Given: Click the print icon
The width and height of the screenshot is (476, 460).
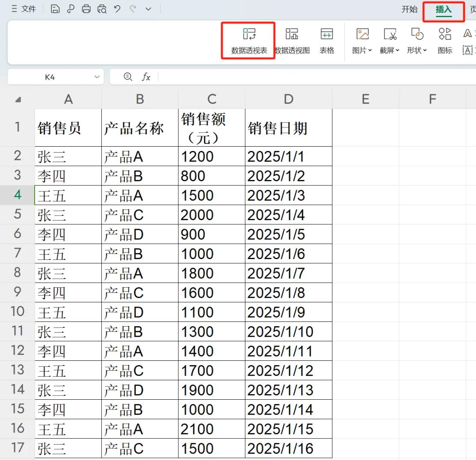Looking at the screenshot, I should (86, 9).
